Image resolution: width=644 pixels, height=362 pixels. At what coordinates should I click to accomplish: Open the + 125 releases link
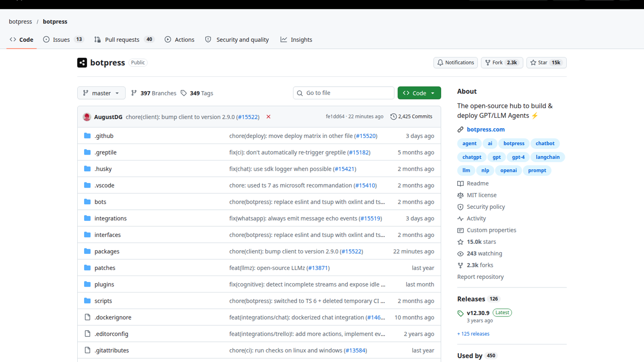473,334
